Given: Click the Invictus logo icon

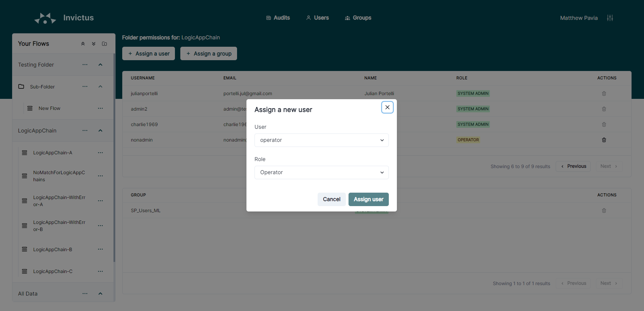Looking at the screenshot, I should pos(45,18).
